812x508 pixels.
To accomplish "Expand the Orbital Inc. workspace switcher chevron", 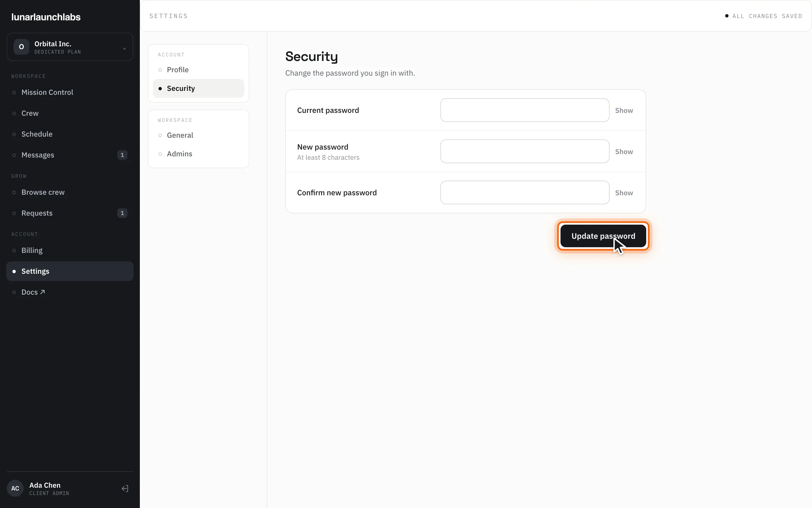I will 125,49.
